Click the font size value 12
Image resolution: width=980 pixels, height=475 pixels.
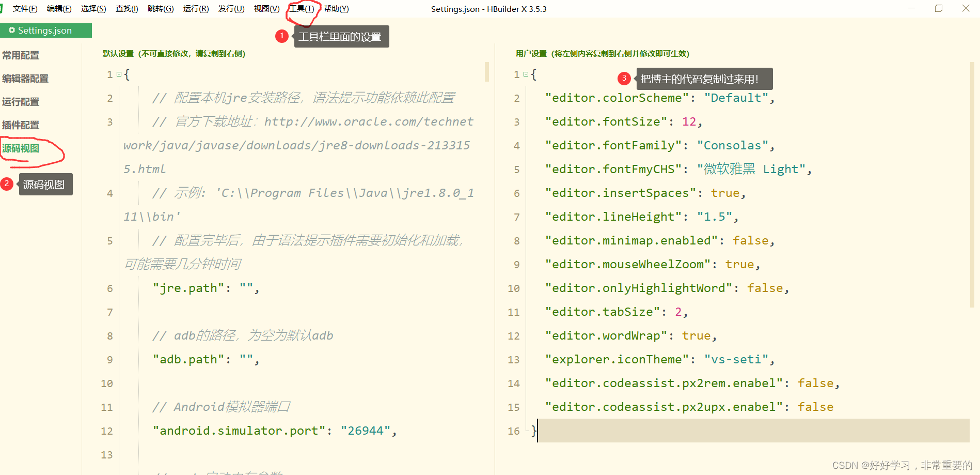coord(689,122)
